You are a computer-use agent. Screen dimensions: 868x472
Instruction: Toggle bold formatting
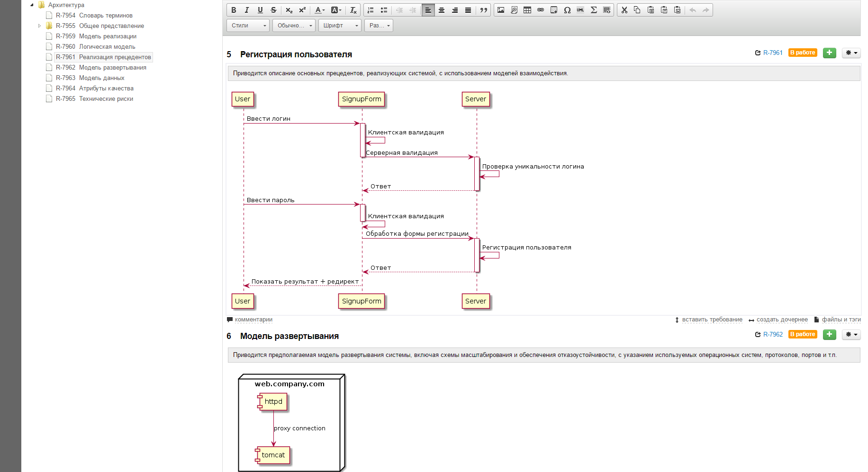(234, 10)
